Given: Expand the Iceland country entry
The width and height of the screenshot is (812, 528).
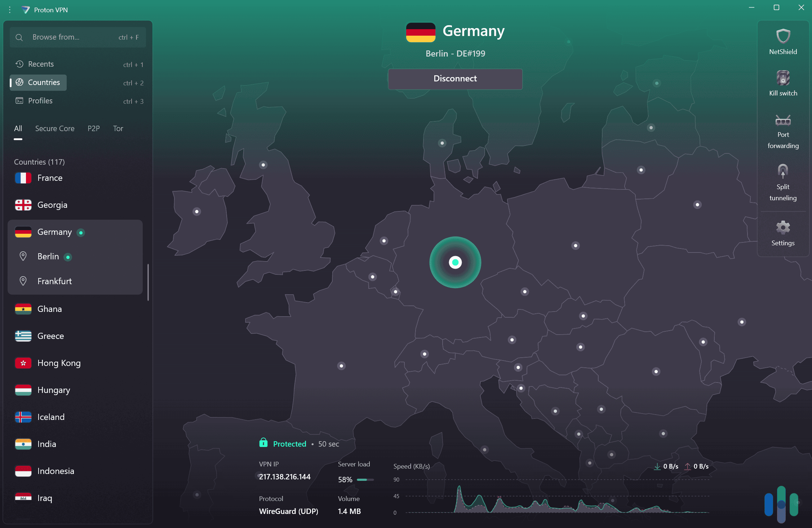Looking at the screenshot, I should tap(50, 417).
